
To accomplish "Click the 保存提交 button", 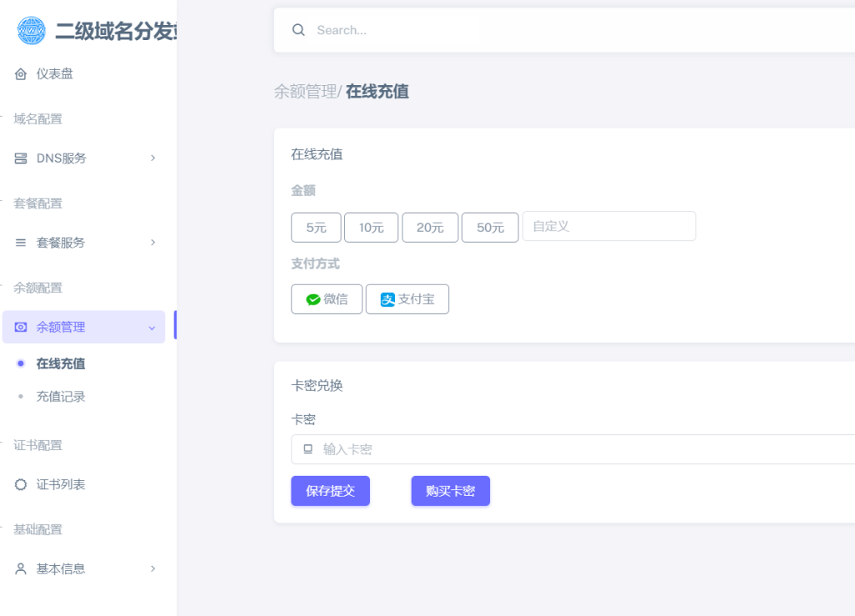I will [330, 491].
